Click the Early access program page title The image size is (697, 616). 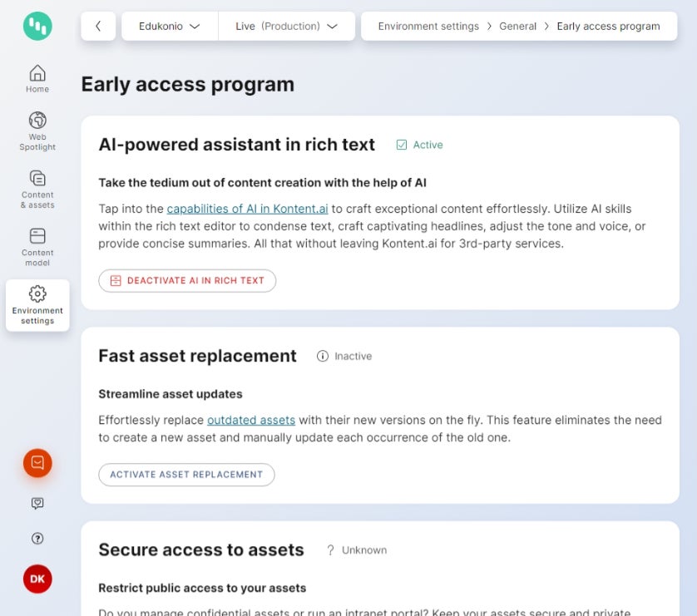point(188,85)
